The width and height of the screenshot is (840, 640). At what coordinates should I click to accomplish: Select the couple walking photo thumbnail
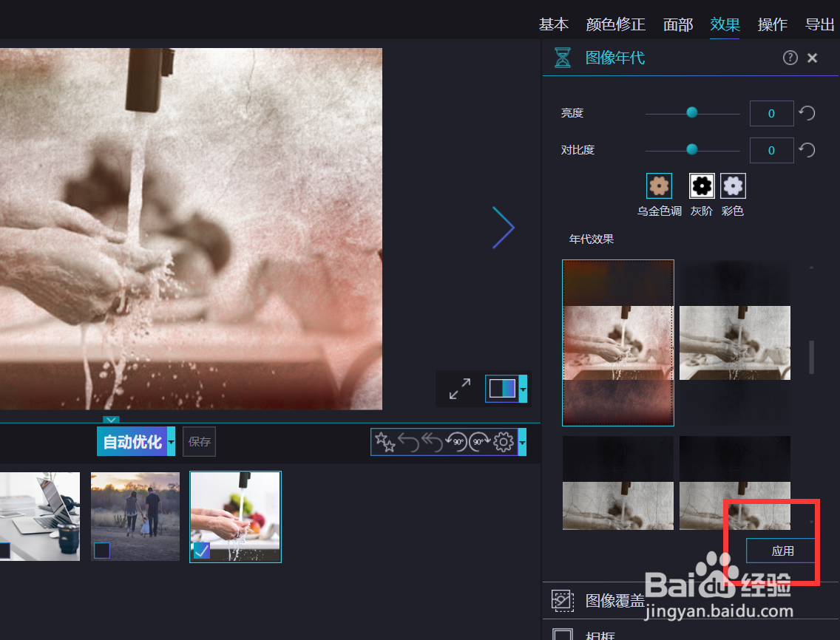(x=135, y=516)
